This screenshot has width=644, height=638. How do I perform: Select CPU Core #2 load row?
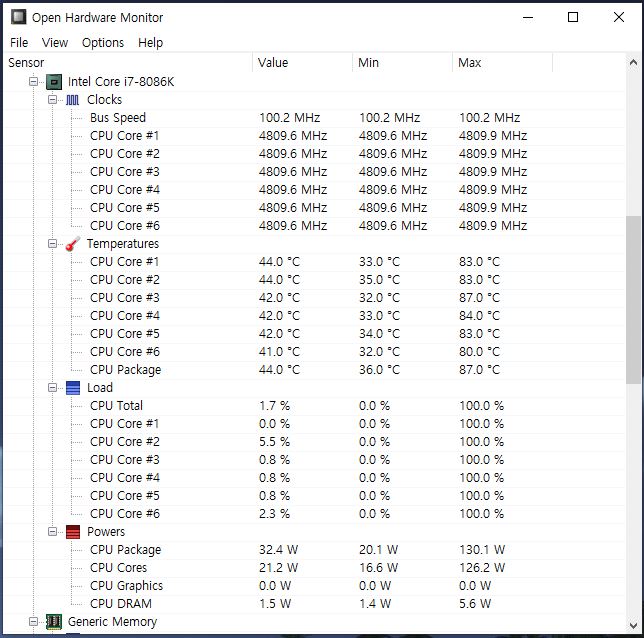point(315,442)
